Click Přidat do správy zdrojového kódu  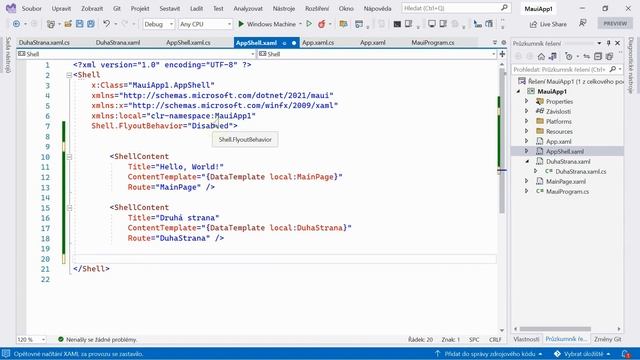pyautogui.click(x=489, y=354)
